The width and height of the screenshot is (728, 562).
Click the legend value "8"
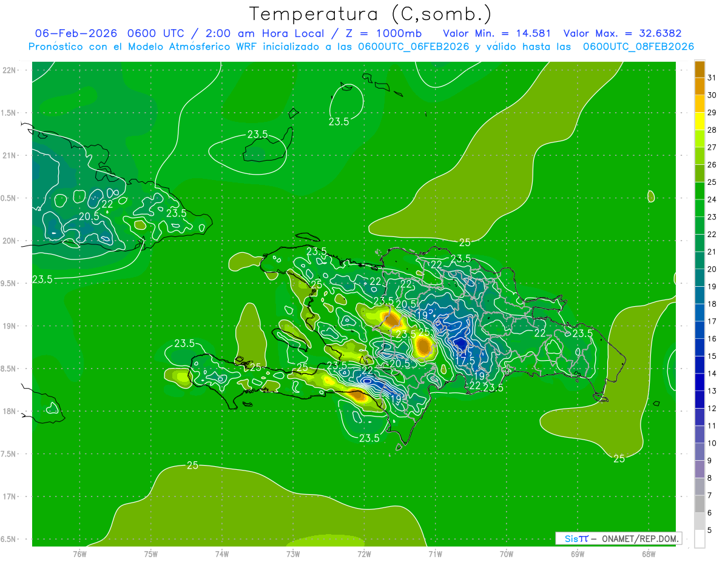pos(710,478)
